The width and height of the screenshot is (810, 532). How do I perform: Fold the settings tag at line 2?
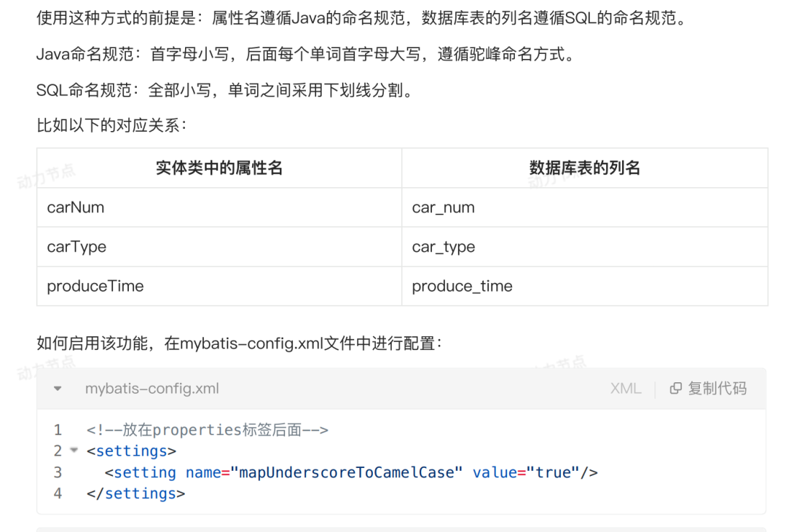point(74,451)
